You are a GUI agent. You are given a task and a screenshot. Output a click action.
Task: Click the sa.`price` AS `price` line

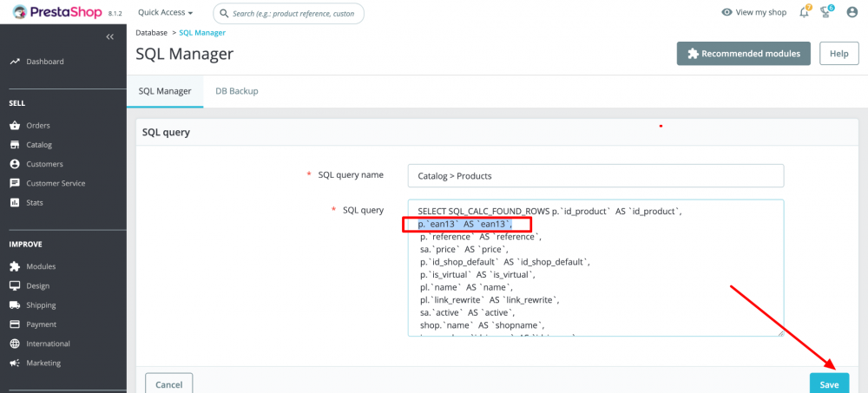click(x=464, y=249)
